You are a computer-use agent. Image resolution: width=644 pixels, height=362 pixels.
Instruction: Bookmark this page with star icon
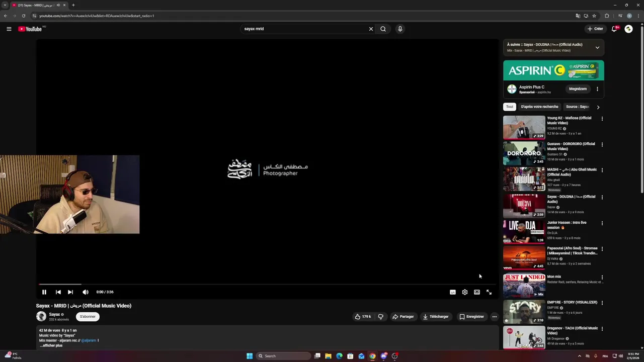click(x=594, y=16)
